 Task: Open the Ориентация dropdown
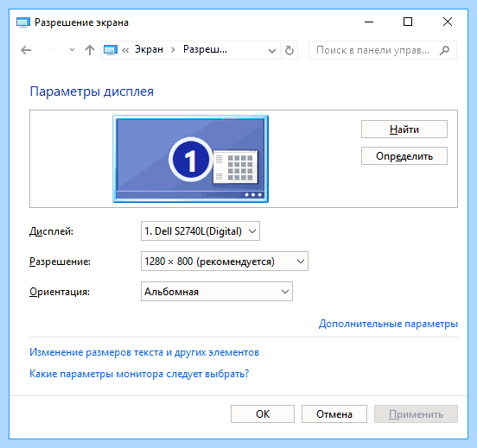click(217, 292)
